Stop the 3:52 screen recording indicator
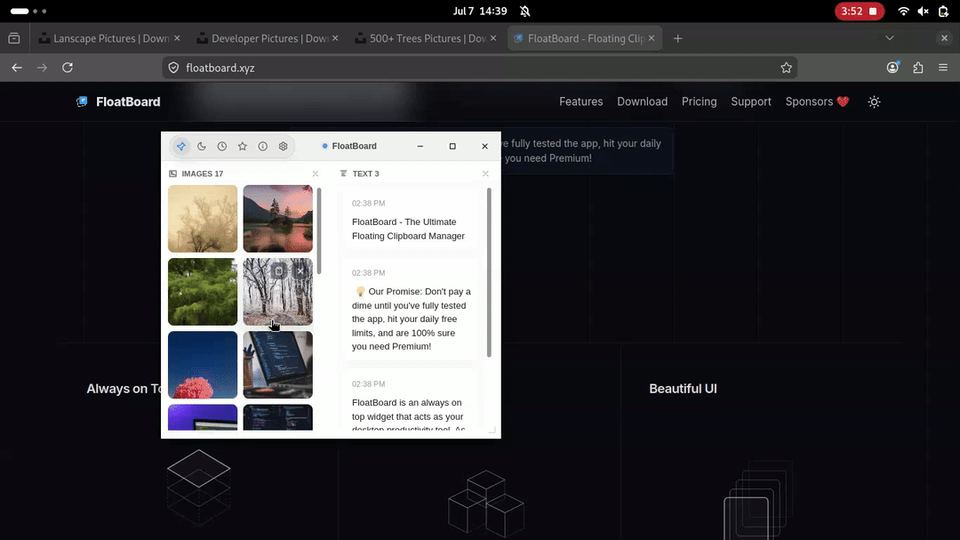 [x=860, y=11]
